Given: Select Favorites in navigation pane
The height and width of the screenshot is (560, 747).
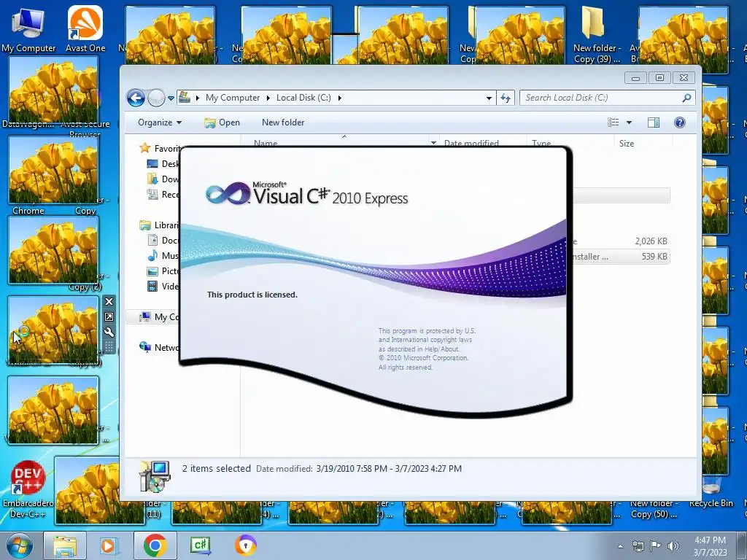Looking at the screenshot, I should coord(160,149).
